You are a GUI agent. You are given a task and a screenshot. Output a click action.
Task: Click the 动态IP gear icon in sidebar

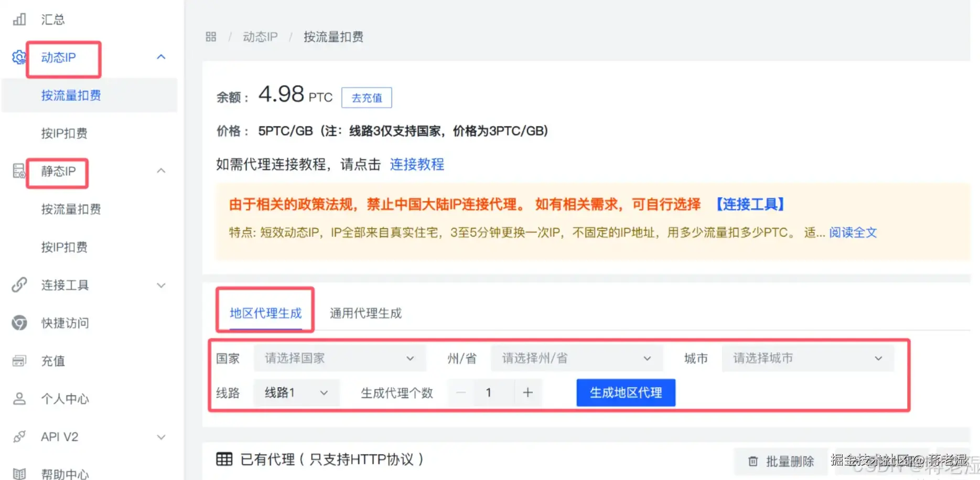tap(19, 58)
